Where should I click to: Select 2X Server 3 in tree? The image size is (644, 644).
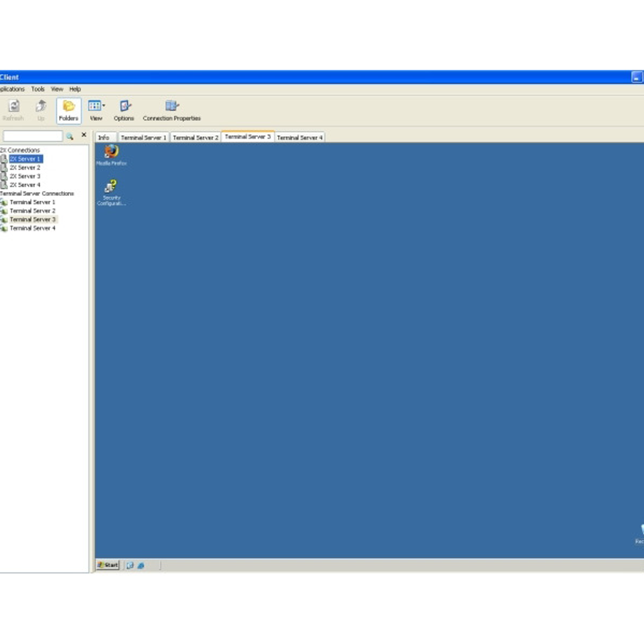click(x=25, y=176)
